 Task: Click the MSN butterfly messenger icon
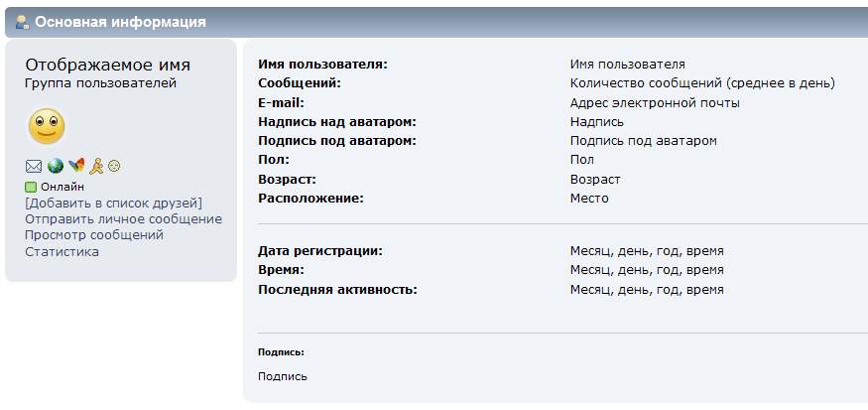click(x=76, y=167)
